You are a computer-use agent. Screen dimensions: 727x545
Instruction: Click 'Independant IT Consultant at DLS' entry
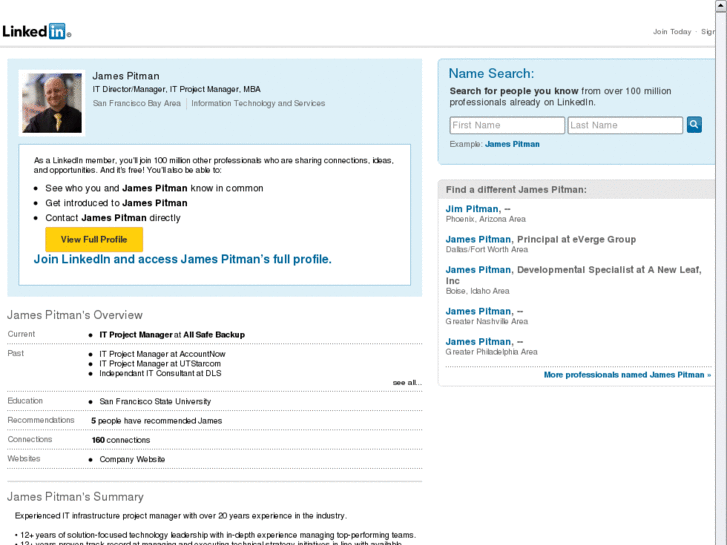[160, 373]
